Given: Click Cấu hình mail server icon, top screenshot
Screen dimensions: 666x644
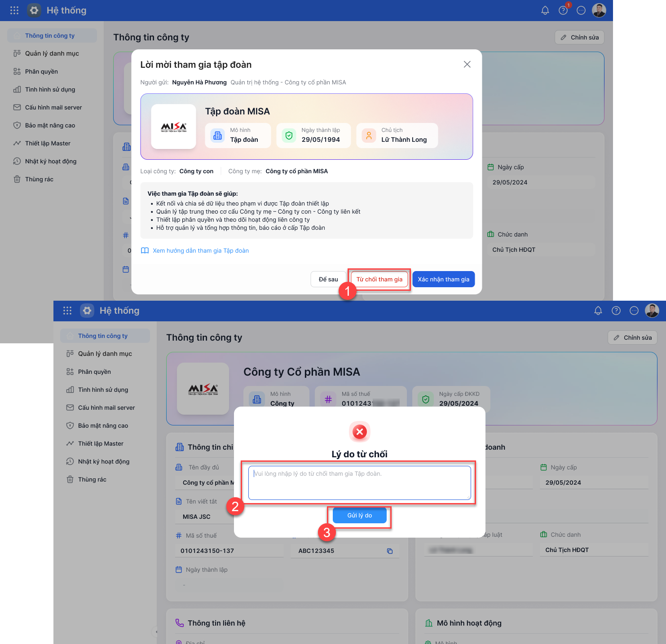Looking at the screenshot, I should pyautogui.click(x=17, y=107).
